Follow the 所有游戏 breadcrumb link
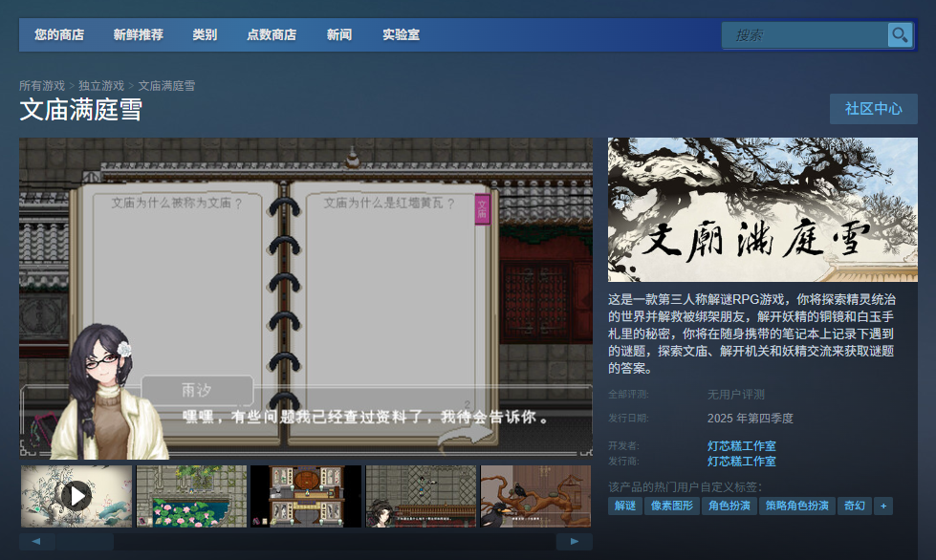The image size is (936, 560). point(42,86)
